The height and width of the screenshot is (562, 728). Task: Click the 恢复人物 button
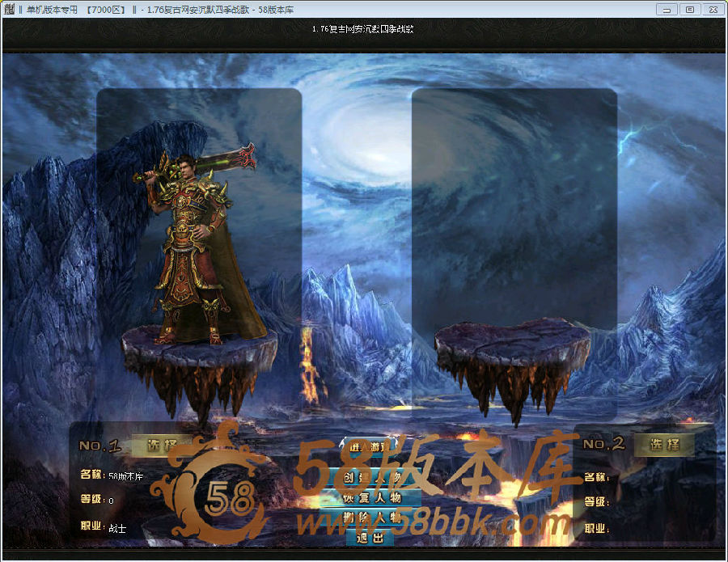[371, 498]
